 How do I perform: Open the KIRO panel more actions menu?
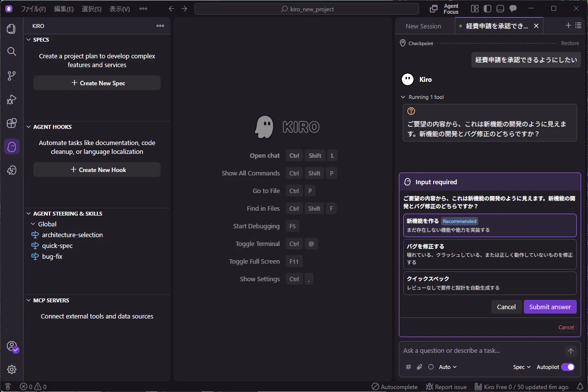click(x=160, y=26)
